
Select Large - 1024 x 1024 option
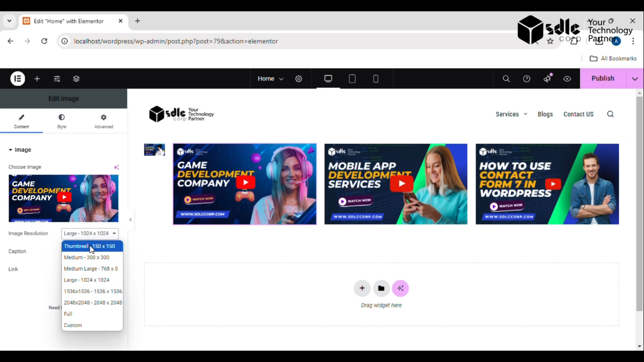pos(92,280)
